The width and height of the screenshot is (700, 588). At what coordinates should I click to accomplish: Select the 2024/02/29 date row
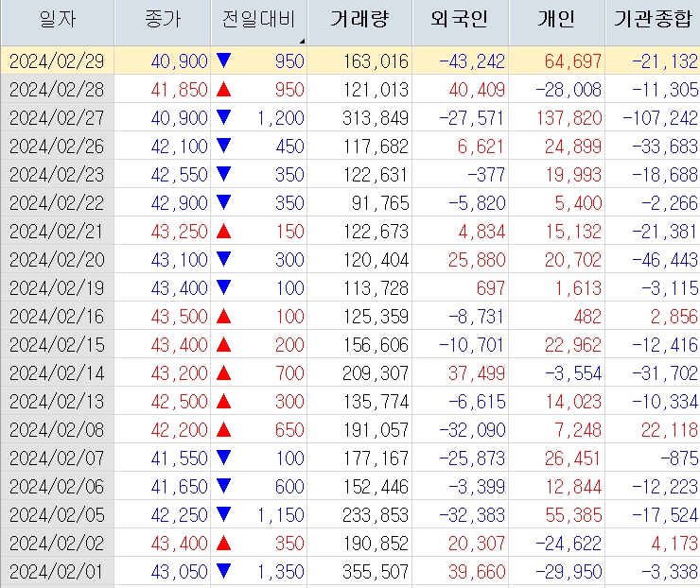350,61
